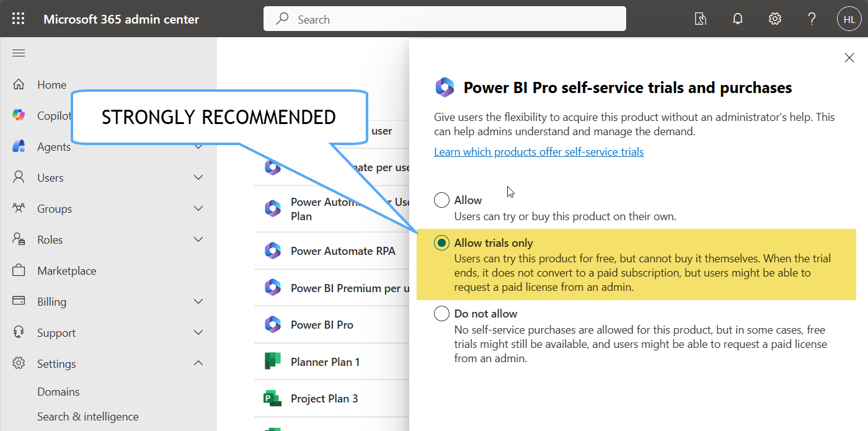Expand the Billing chevron
The height and width of the screenshot is (431, 868).
(x=198, y=302)
